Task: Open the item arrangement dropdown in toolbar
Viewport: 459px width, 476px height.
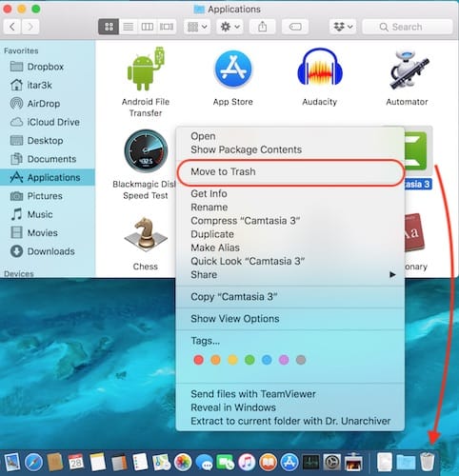Action: pos(197,27)
